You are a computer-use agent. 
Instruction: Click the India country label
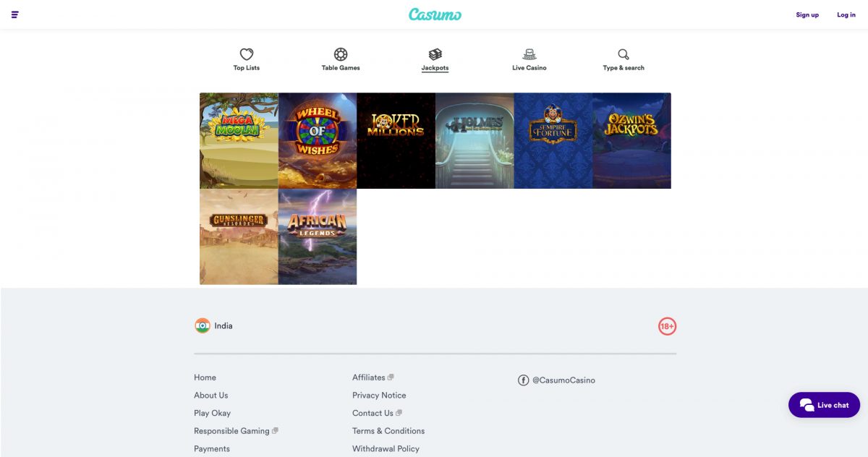pyautogui.click(x=224, y=326)
